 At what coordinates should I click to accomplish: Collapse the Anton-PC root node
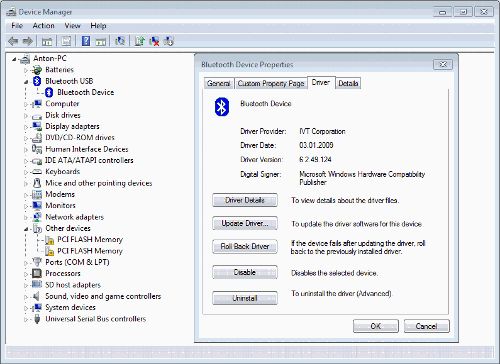point(14,59)
